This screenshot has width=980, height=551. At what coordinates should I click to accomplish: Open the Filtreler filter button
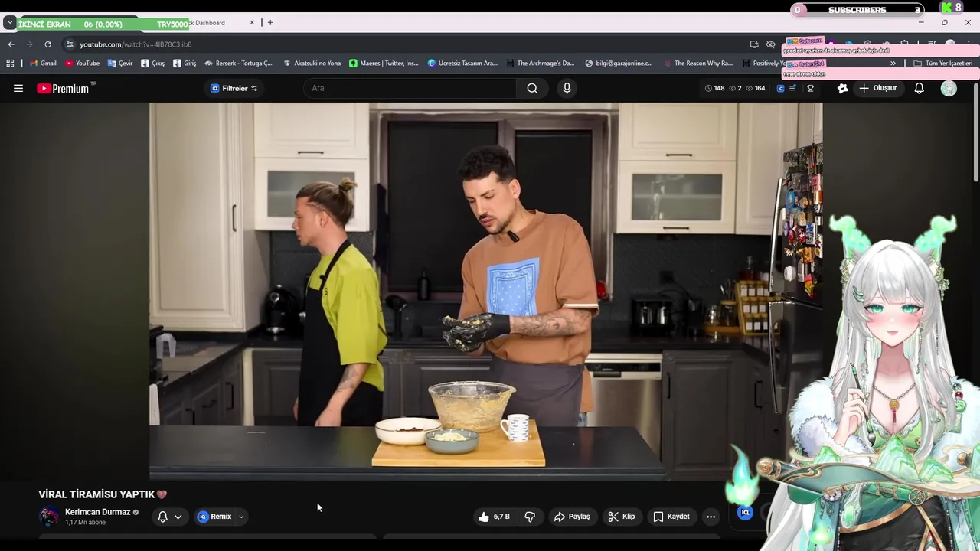pos(234,88)
